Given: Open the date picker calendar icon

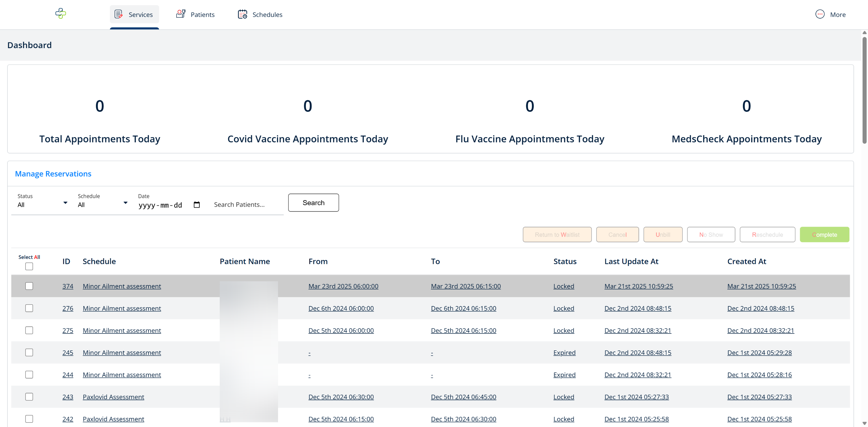Looking at the screenshot, I should coord(197,205).
